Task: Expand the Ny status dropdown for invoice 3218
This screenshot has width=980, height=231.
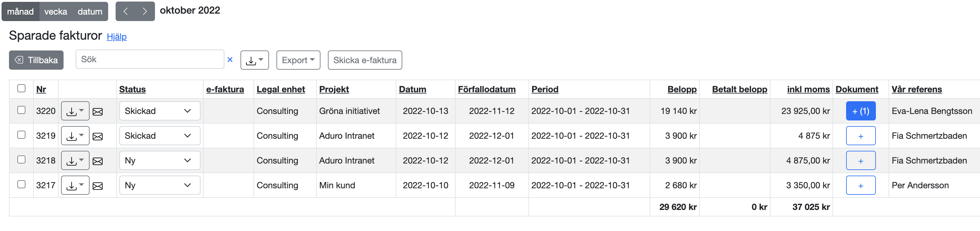Action: [x=159, y=161]
